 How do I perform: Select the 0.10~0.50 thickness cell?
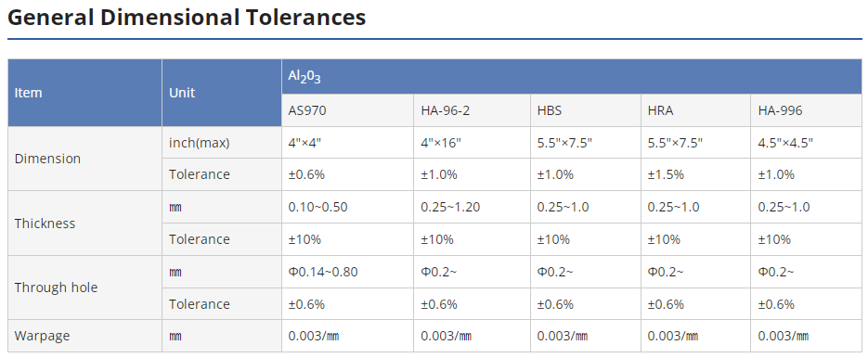point(347,208)
